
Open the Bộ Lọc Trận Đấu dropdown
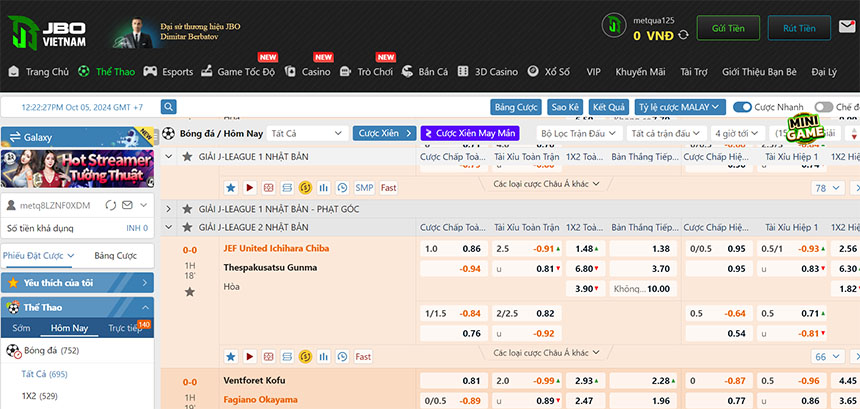(579, 133)
